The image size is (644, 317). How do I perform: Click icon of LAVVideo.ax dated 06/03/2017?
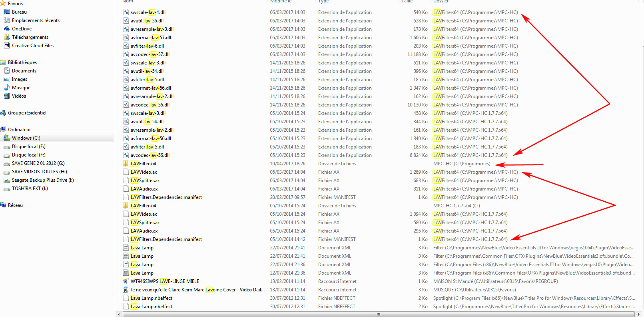[x=126, y=172]
